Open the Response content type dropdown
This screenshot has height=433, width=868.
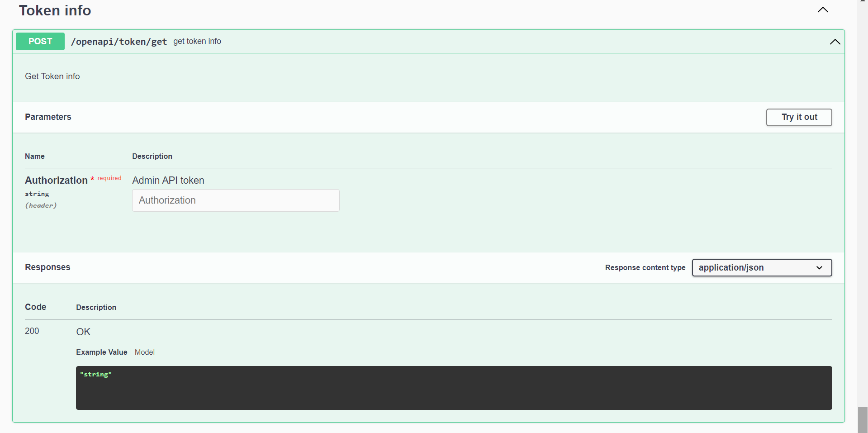click(762, 268)
